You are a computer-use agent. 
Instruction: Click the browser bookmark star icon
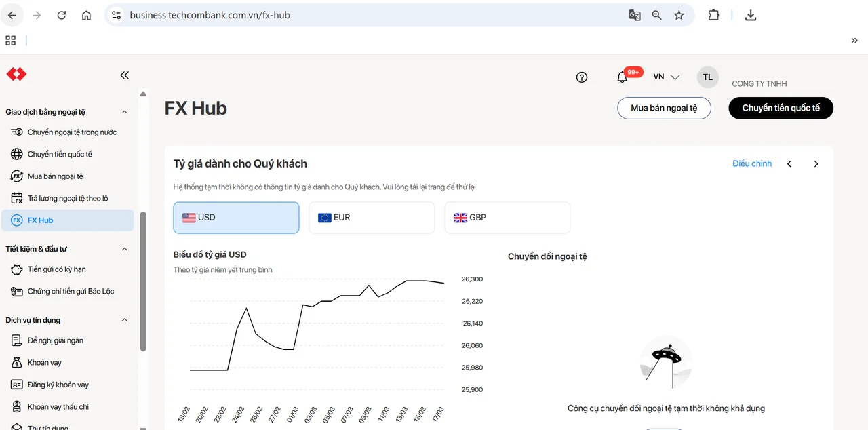tap(679, 15)
